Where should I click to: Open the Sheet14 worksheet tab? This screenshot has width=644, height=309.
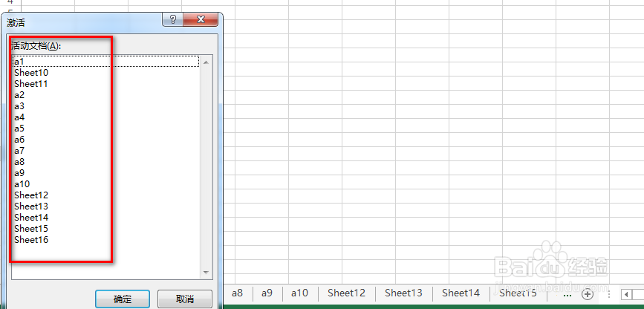[461, 293]
